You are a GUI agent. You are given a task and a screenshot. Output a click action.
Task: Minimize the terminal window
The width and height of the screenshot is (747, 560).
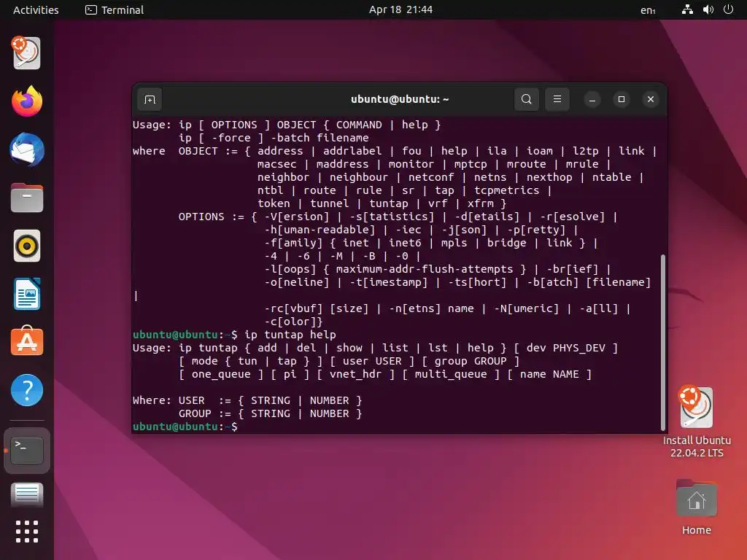pyautogui.click(x=592, y=99)
